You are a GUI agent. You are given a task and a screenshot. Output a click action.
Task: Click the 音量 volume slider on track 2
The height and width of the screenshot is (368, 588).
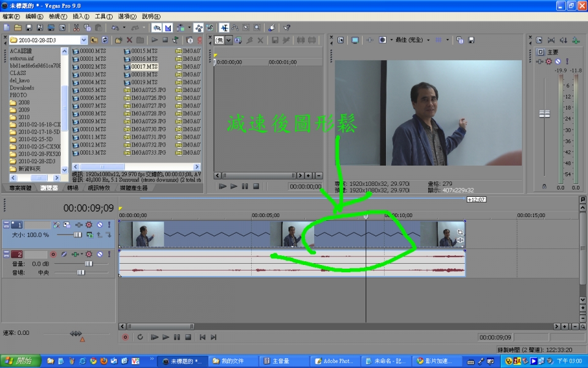coord(88,263)
